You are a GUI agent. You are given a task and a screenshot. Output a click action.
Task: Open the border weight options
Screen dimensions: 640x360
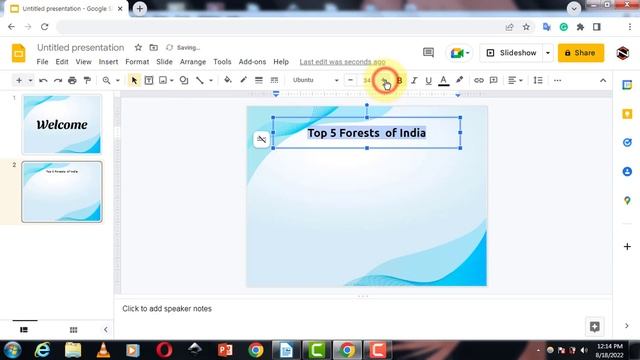(259, 80)
